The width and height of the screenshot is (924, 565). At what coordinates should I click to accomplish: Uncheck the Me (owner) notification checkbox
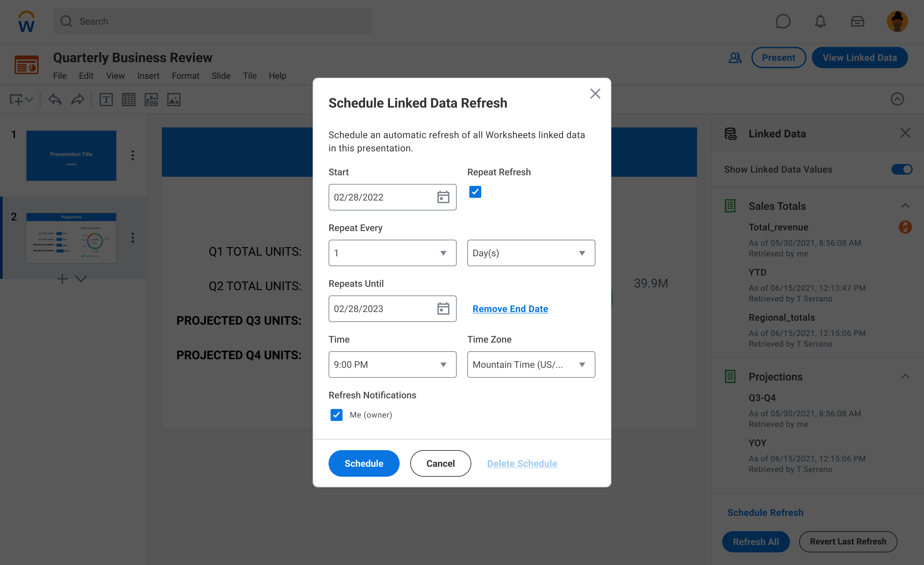click(x=336, y=415)
